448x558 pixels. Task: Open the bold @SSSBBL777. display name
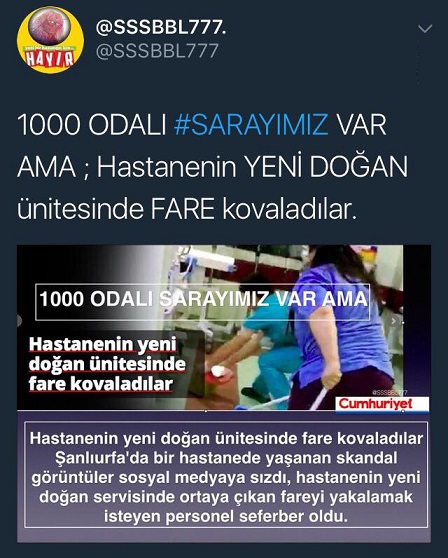pos(161,28)
